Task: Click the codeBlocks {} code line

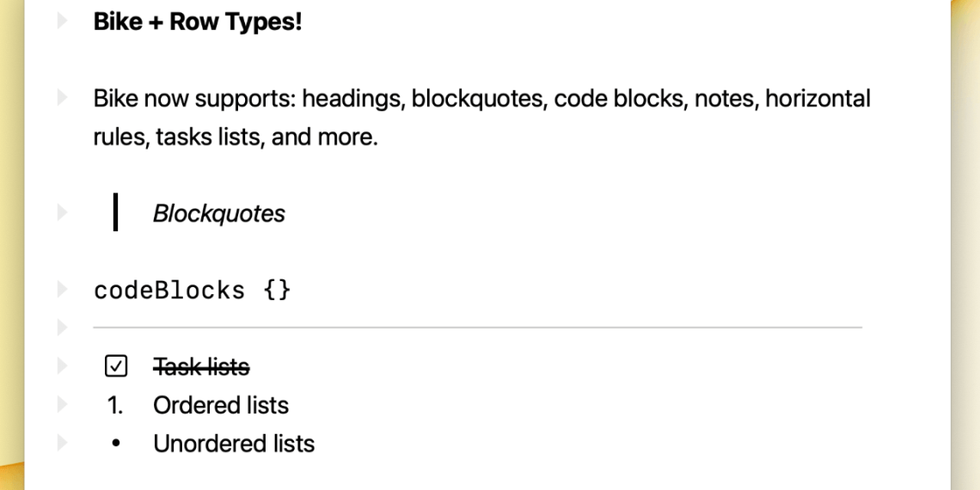Action: tap(193, 291)
